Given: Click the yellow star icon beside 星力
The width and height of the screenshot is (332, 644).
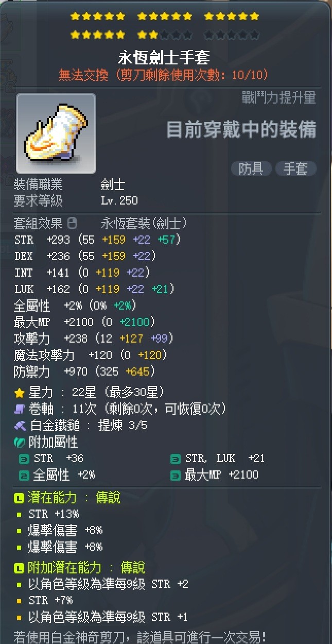Looking at the screenshot, I should coord(20,393).
